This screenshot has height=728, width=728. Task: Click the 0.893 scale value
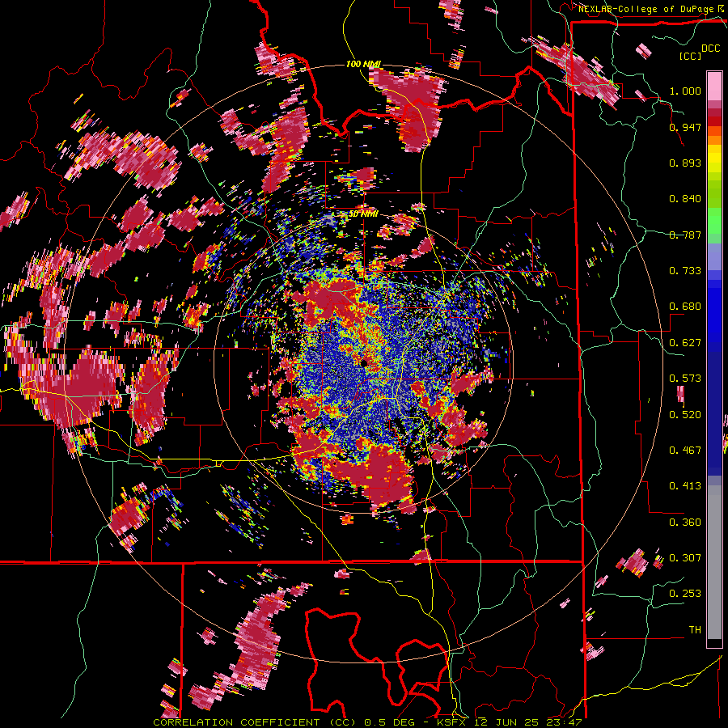pos(685,163)
